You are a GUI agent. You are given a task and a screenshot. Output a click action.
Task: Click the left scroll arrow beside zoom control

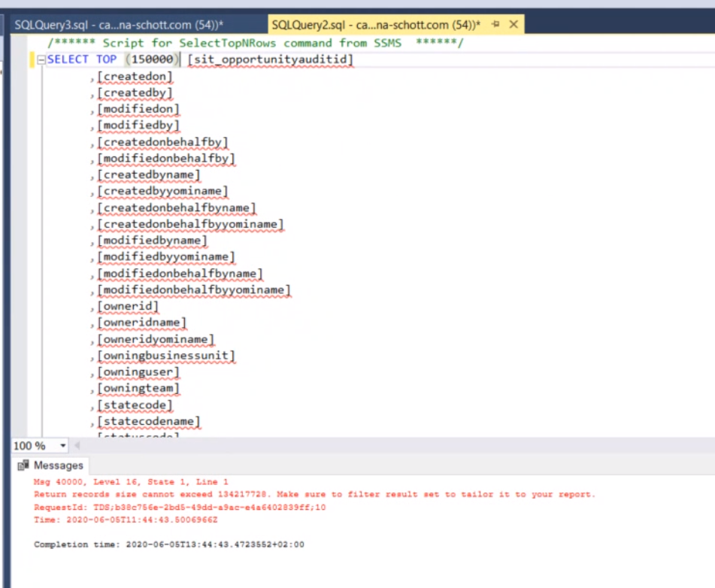coord(78,446)
